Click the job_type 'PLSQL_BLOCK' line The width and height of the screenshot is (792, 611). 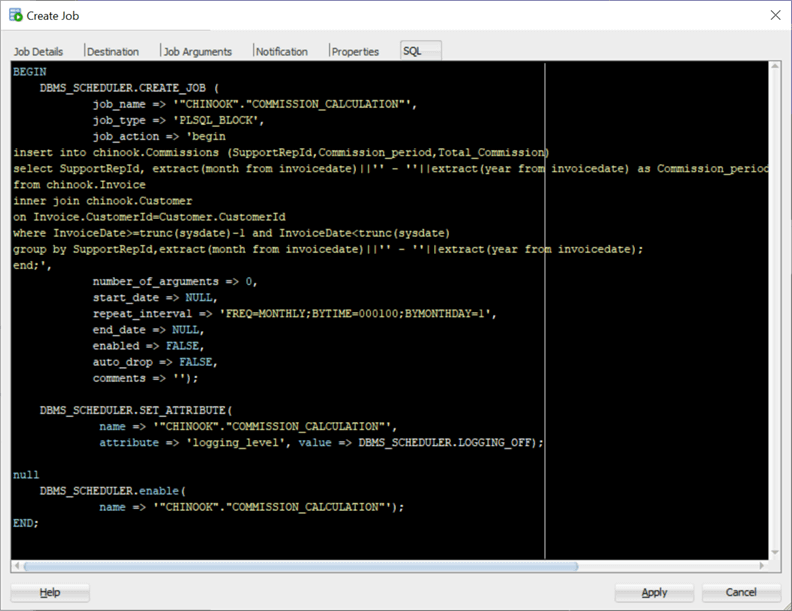coord(178,120)
